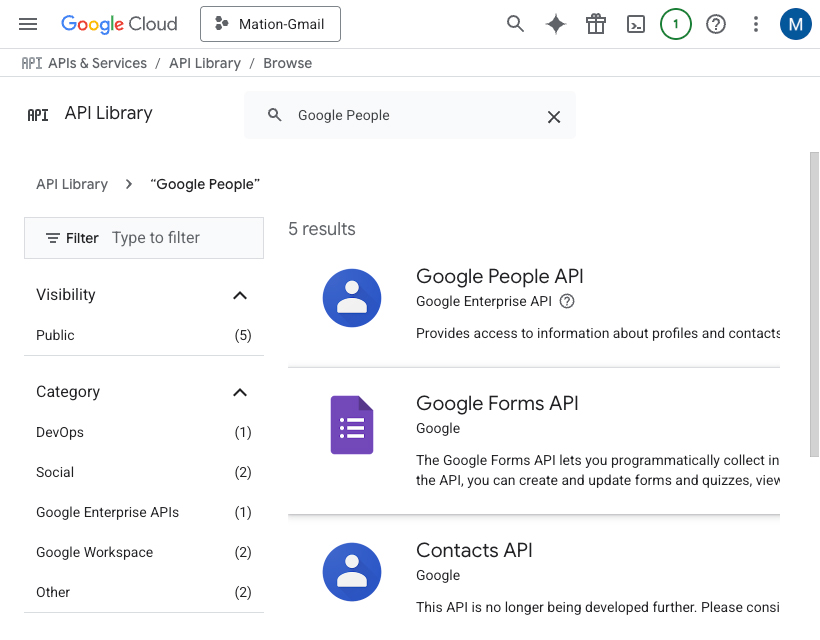The height and width of the screenshot is (640, 820).
Task: Open the Google People API result
Action: [499, 276]
